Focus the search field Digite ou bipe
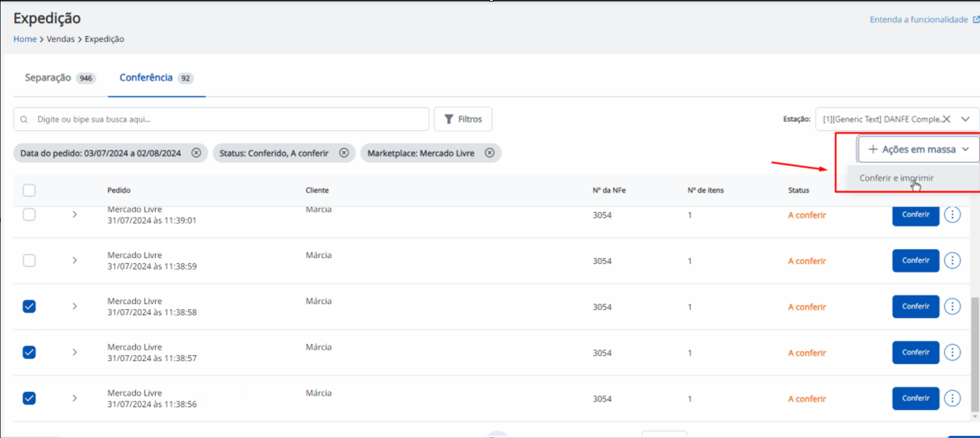Image resolution: width=980 pixels, height=438 pixels. (x=221, y=119)
